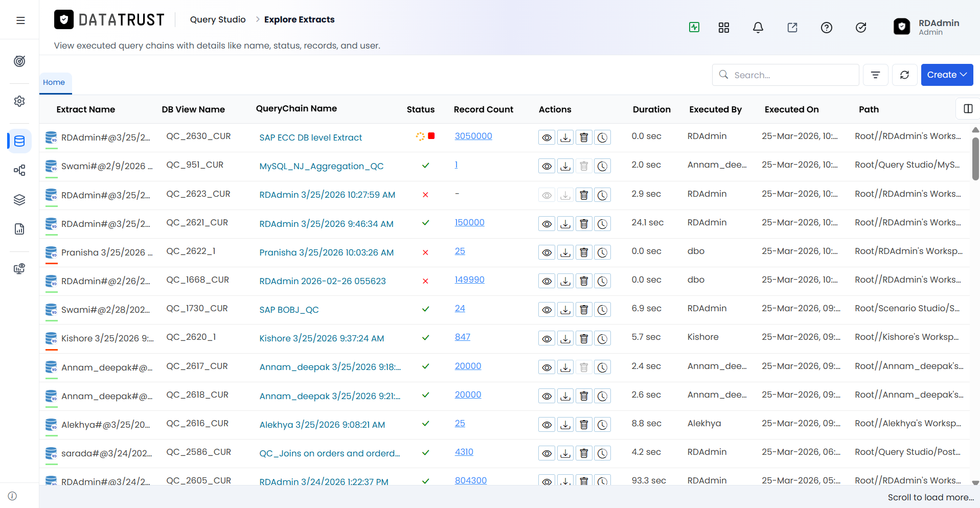This screenshot has width=980, height=508.
Task: Expand the hamburger navigation menu
Action: [20, 20]
